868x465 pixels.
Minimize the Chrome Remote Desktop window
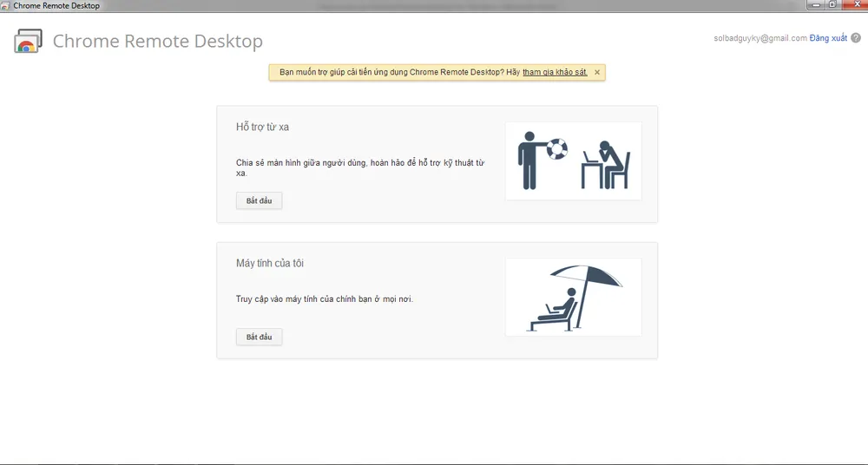coord(816,4)
